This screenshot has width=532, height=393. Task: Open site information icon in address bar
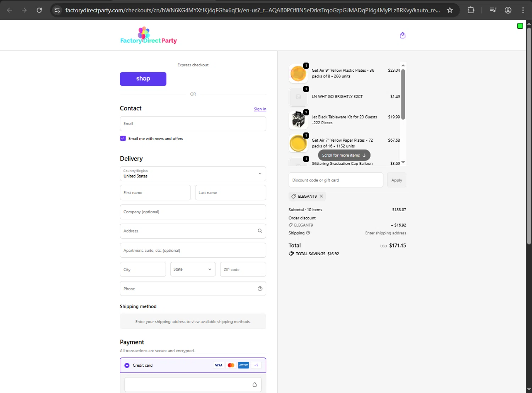tap(57, 10)
